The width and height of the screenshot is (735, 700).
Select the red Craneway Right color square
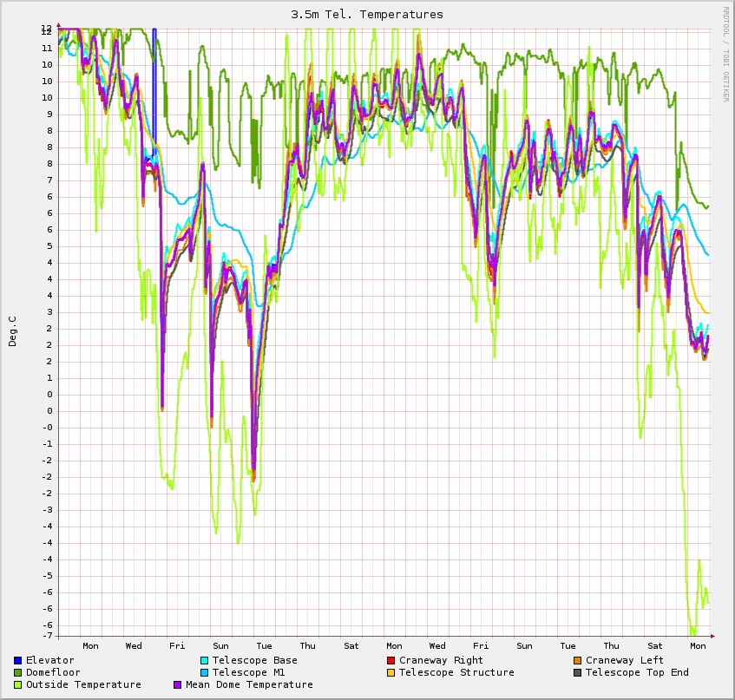tap(390, 661)
